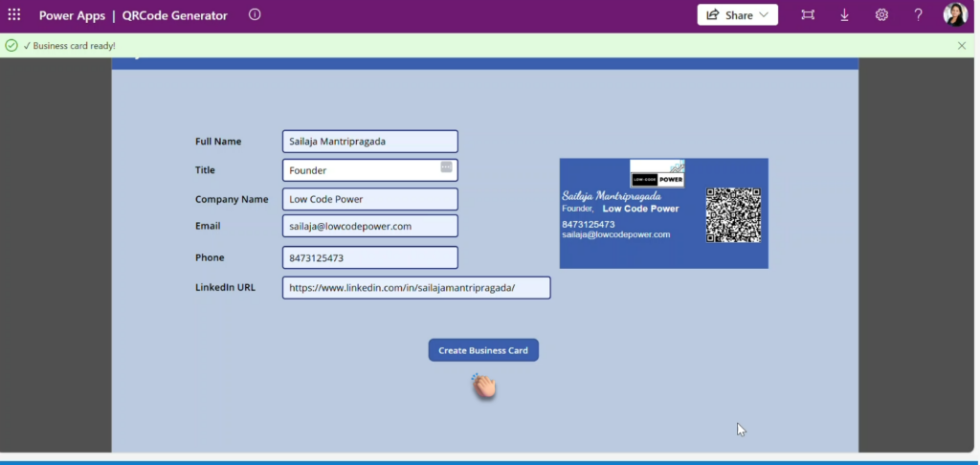
Task: Click the Full Name label
Action: [x=218, y=142]
